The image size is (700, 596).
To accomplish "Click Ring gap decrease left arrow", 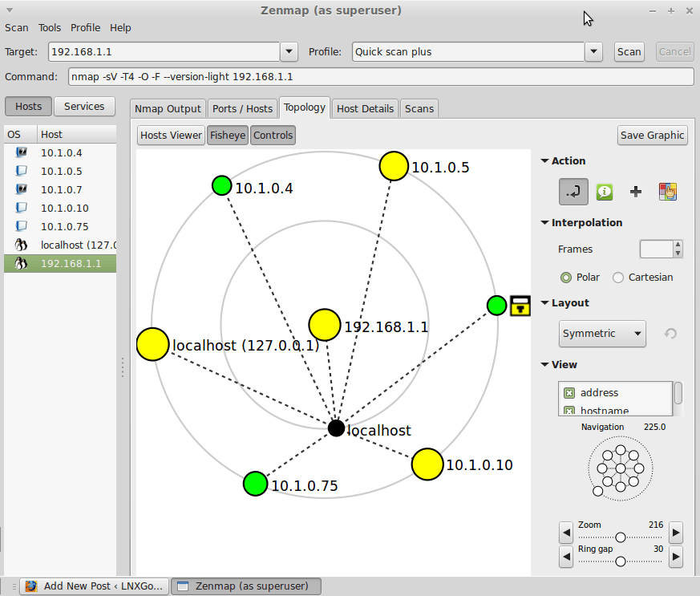I will (566, 557).
